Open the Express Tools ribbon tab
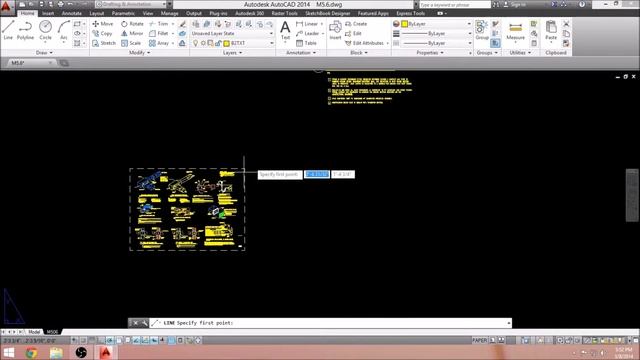Viewport: 640px width, 360px height. pyautogui.click(x=411, y=13)
